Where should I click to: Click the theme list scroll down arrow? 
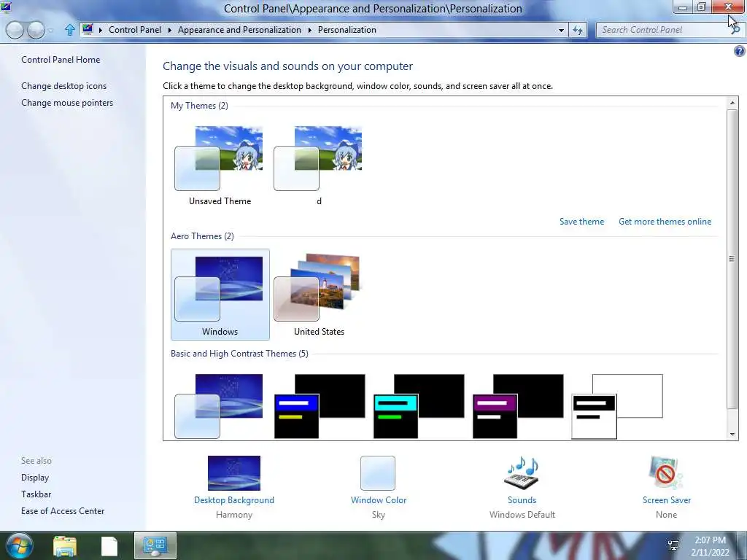[x=732, y=434]
